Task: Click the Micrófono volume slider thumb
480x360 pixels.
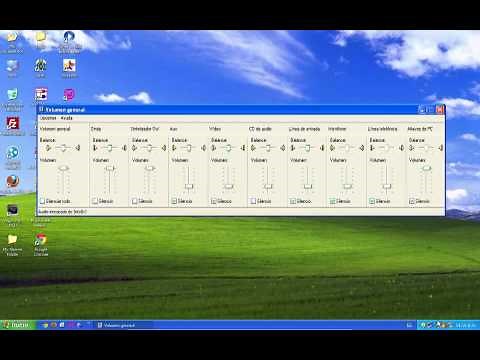Action: click(347, 186)
